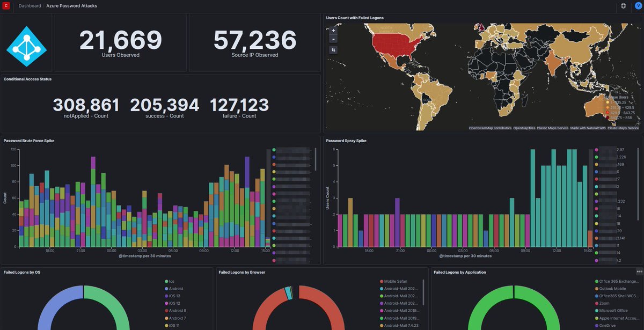Click the 205,394 success count metric
The image size is (644, 330).
[164, 107]
